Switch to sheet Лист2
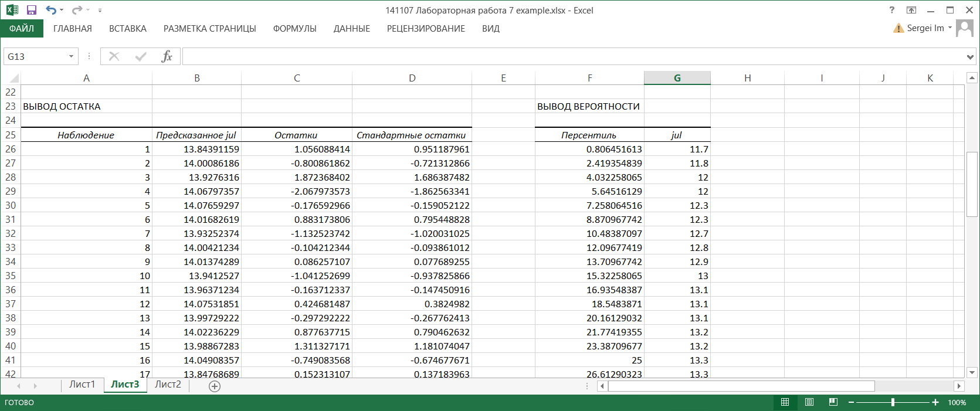The image size is (980, 411). click(168, 385)
